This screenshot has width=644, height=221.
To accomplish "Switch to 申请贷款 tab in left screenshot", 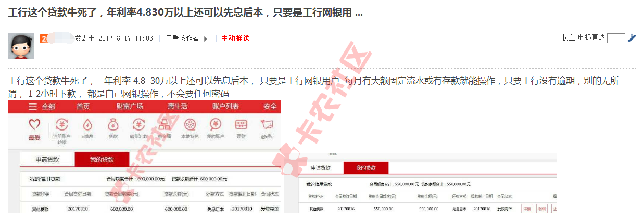I will pyautogui.click(x=47, y=160).
